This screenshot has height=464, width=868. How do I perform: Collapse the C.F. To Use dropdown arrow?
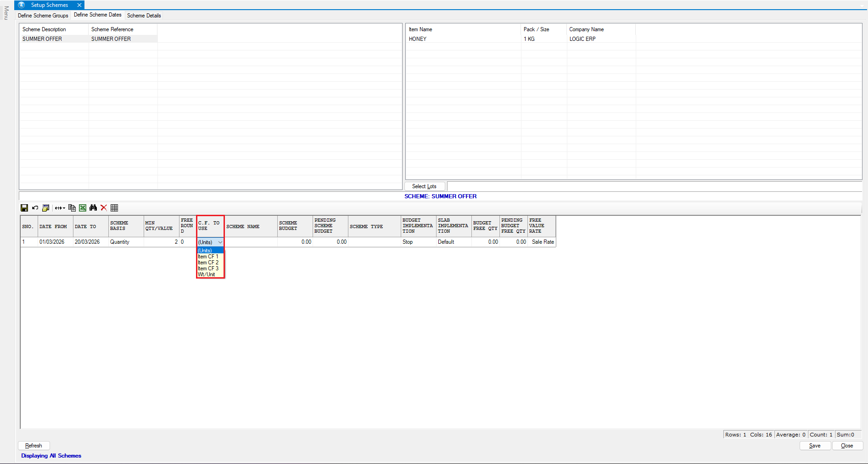click(x=220, y=242)
